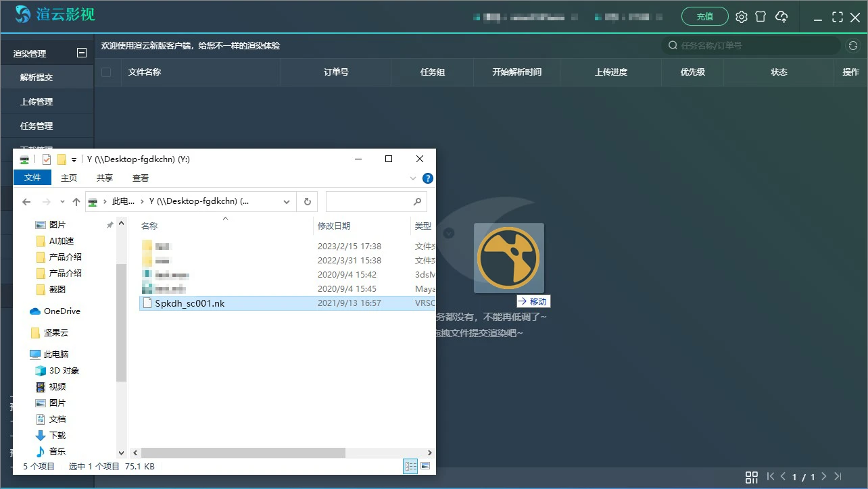This screenshot has height=489, width=868.
Task: Go to first page of task list
Action: pyautogui.click(x=771, y=477)
